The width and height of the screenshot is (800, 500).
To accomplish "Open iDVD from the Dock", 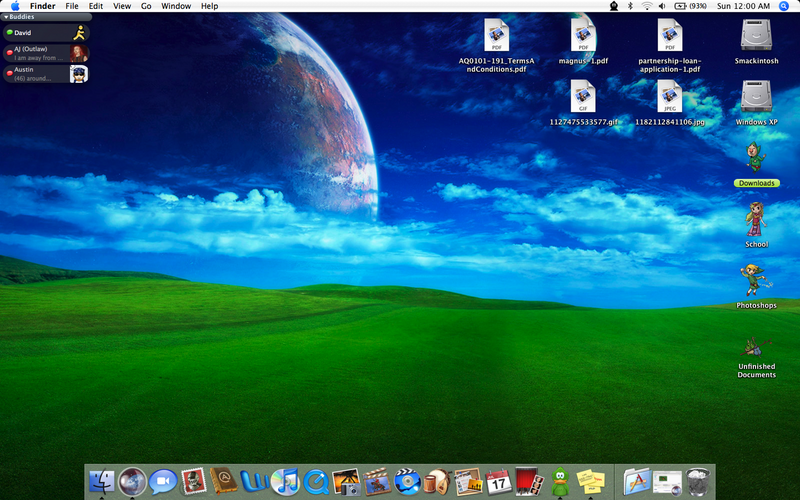I will (x=407, y=482).
